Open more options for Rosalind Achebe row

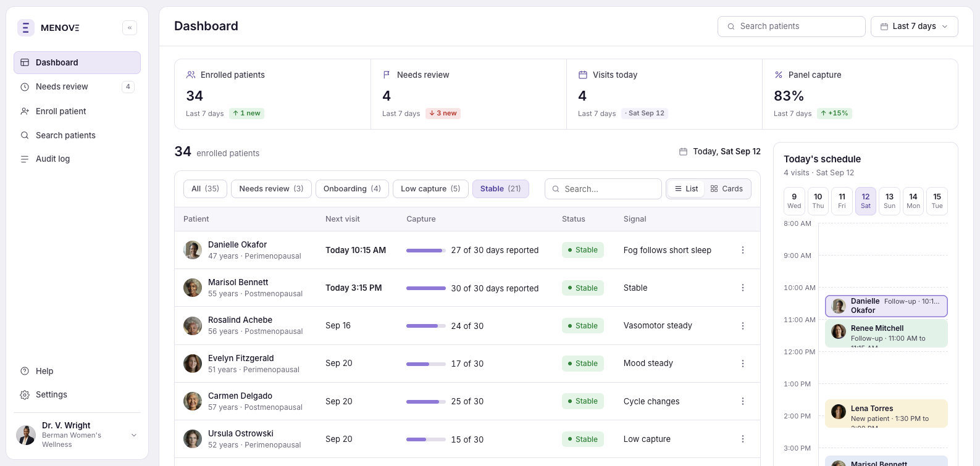pos(743,326)
